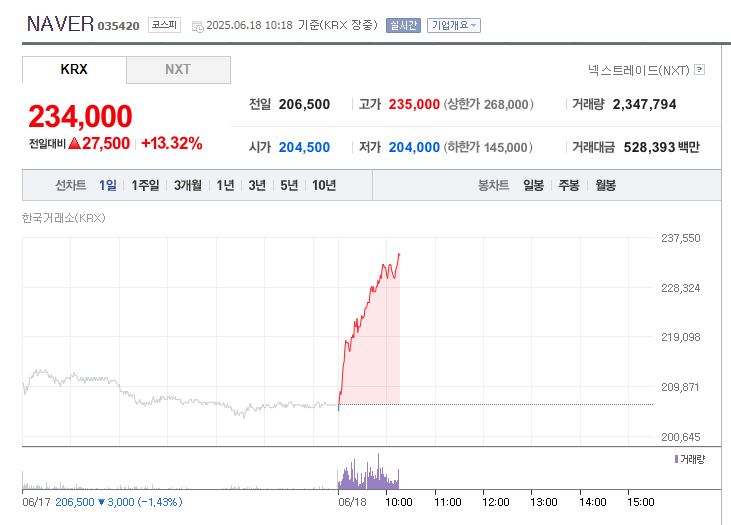731x525 pixels.
Task: Switch to 월봉 monthly candlestick chart
Action: (605, 185)
